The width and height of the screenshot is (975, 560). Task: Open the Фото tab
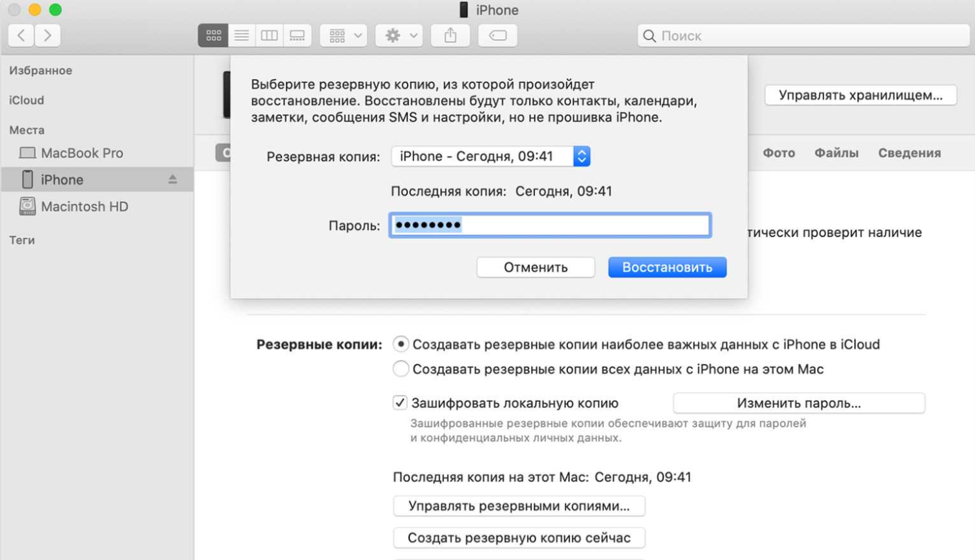click(x=779, y=153)
